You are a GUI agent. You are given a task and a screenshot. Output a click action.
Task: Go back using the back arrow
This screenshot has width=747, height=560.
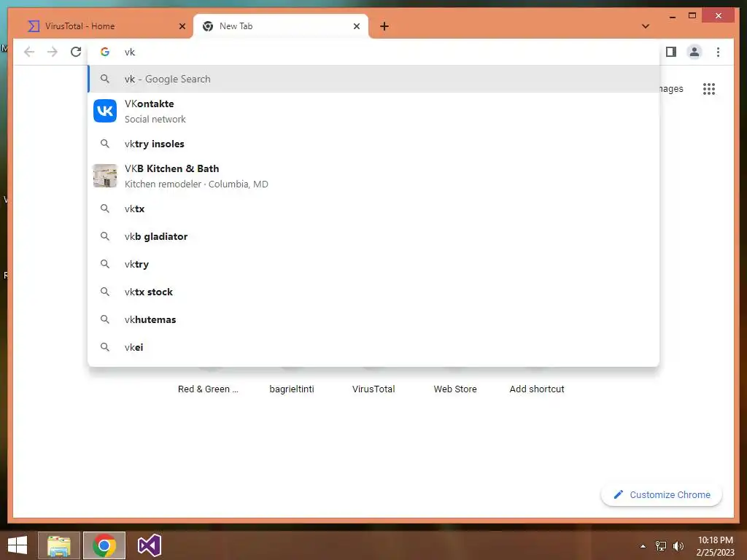(x=29, y=52)
